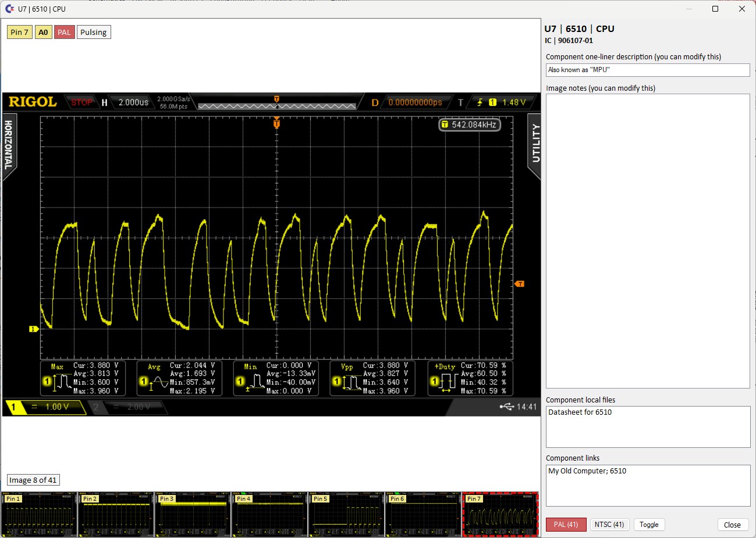View the Pin 6 thumbnail
Viewport: 756px width, 538px height.
tap(423, 515)
